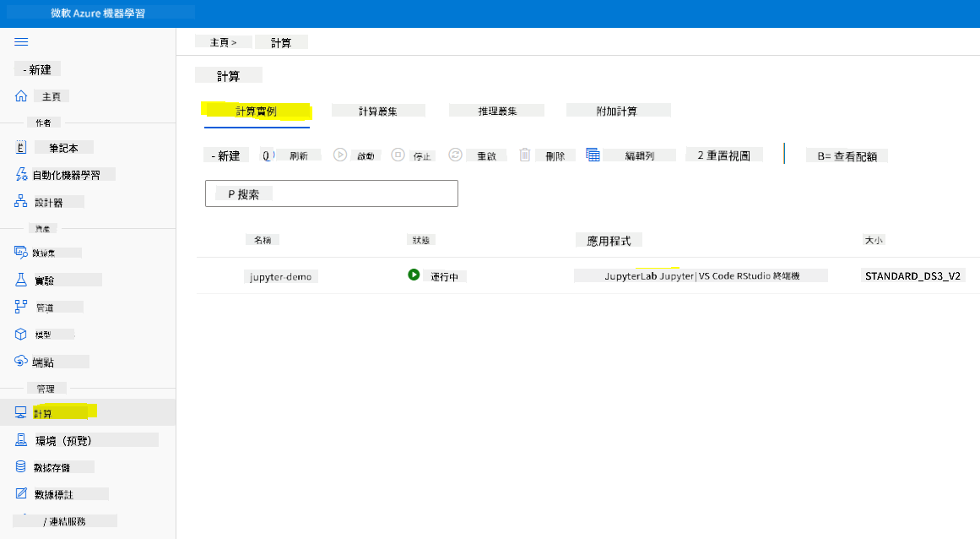This screenshot has height=539, width=980.
Task: Click the 查看配額 button
Action: tap(847, 155)
